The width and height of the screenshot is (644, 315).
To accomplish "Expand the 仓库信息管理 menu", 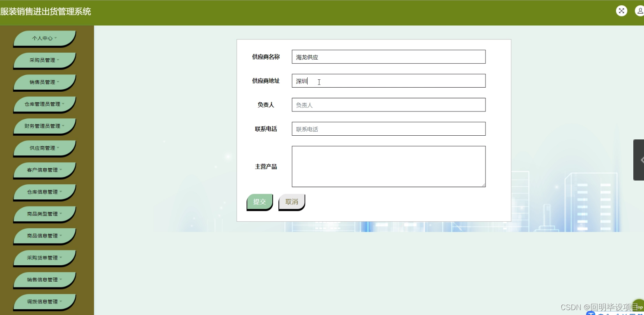I will [x=45, y=192].
